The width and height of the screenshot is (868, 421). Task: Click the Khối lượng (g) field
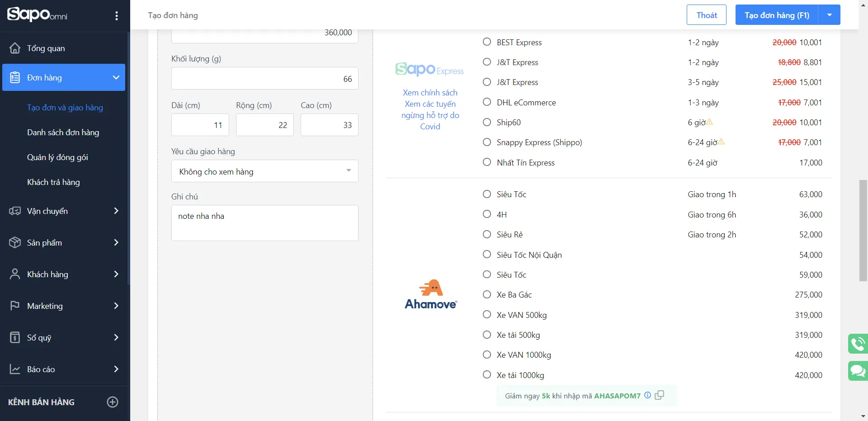click(264, 78)
